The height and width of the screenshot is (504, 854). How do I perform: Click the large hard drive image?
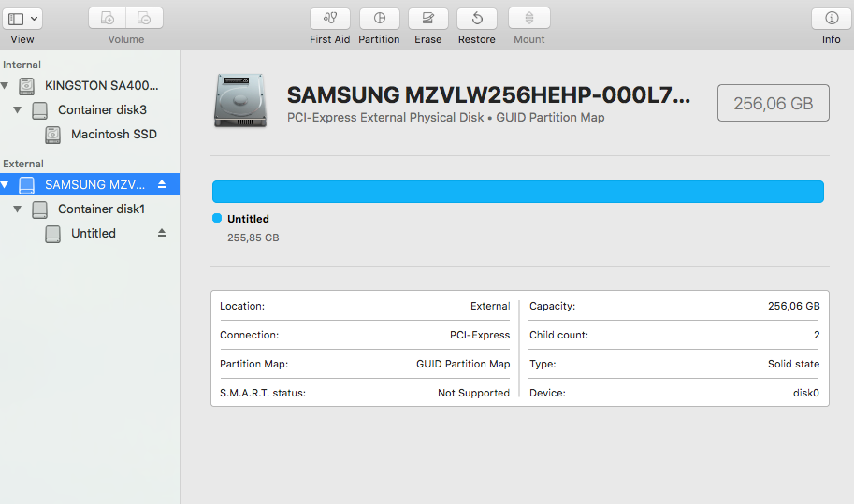240,101
